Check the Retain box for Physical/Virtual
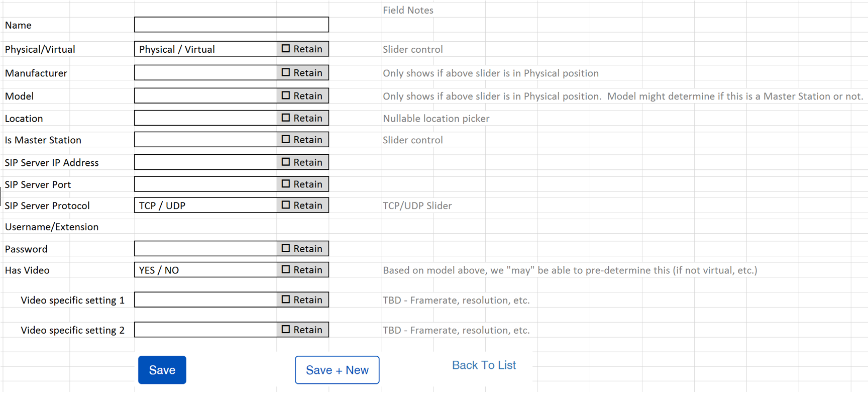This screenshot has height=400, width=868. (x=286, y=49)
